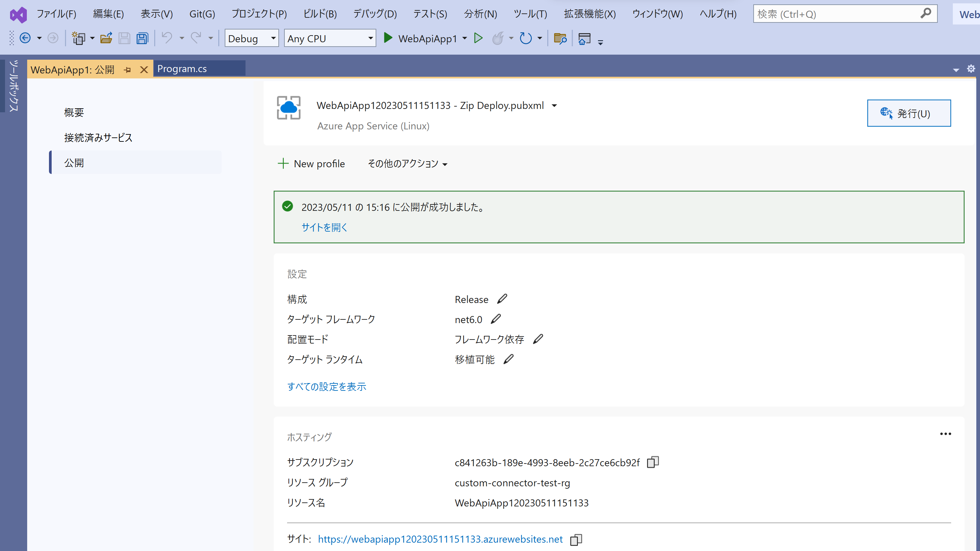Open the サイトを開く link
Screen dimensions: 980x551
tap(325, 227)
